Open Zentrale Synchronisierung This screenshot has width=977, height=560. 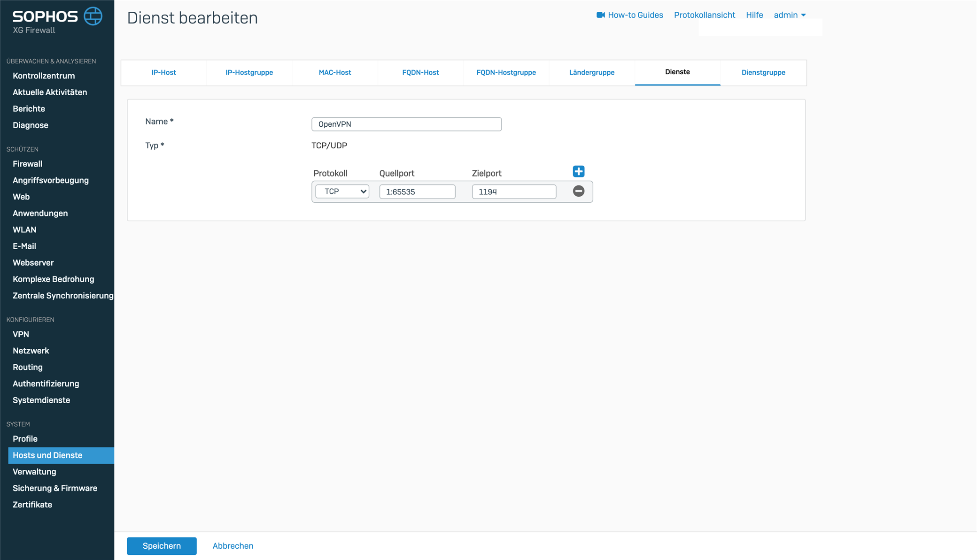[63, 295]
